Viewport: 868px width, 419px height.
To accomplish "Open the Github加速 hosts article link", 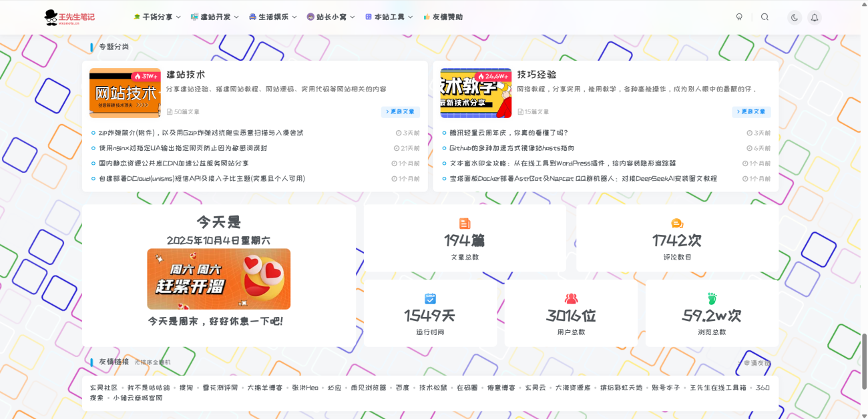I will point(511,148).
